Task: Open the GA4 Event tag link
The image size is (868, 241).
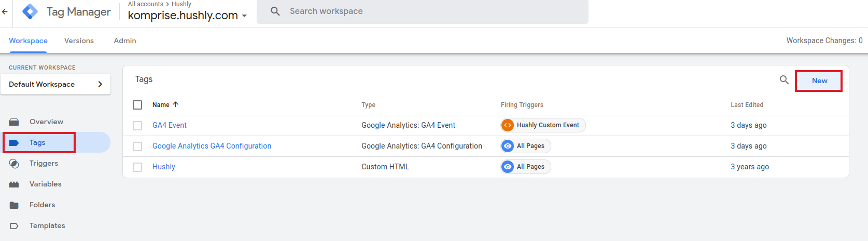Action: click(x=170, y=125)
